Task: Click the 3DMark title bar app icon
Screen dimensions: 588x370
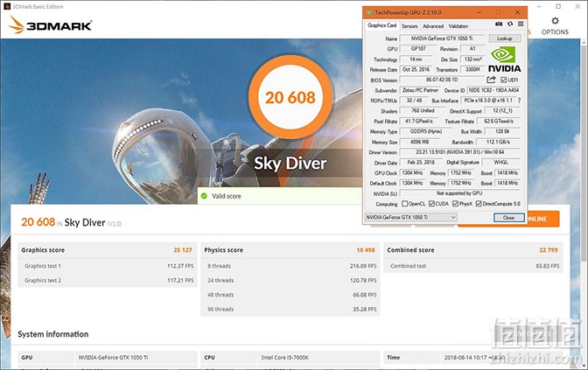Action: (7, 6)
